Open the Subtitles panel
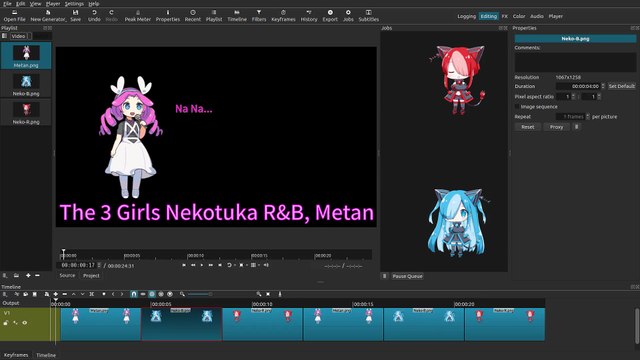640x360 pixels. [369, 16]
